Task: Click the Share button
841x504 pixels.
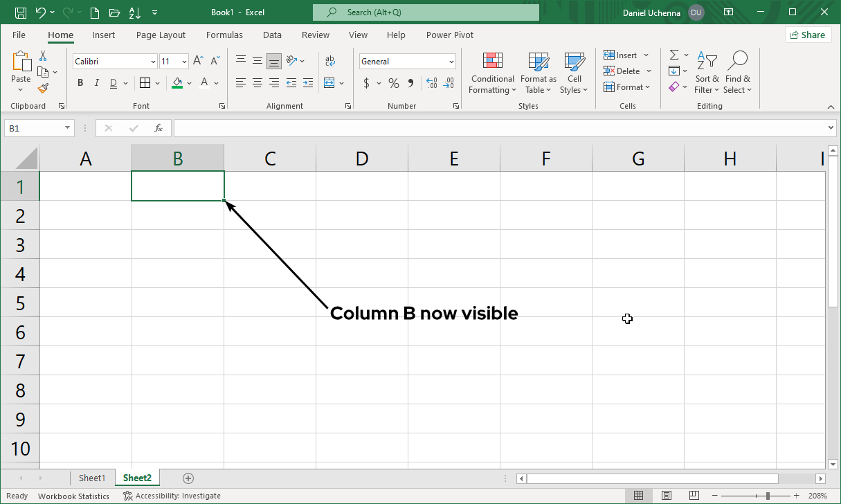Action: (x=808, y=34)
